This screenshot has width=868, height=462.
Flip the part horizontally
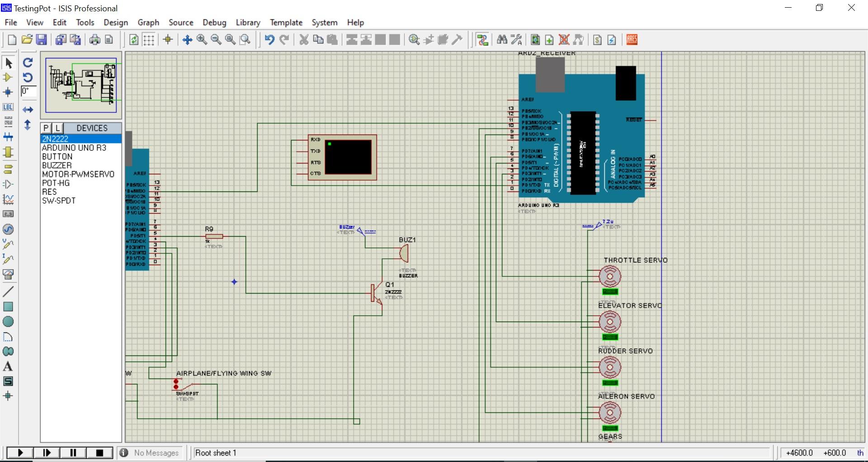28,110
